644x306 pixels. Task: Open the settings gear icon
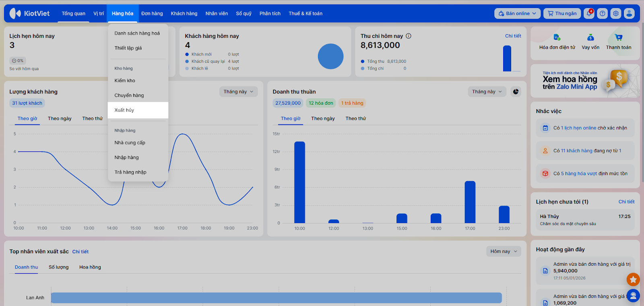(x=616, y=13)
